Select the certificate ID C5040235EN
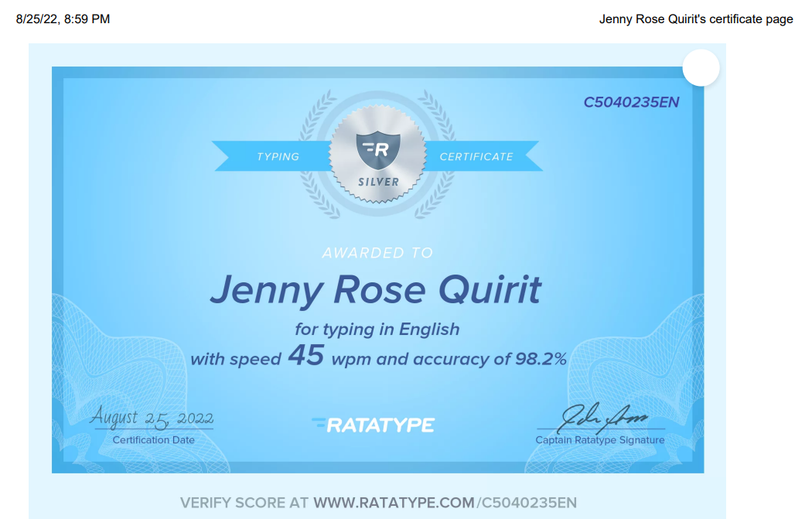Image resolution: width=812 pixels, height=519 pixels. [x=630, y=101]
